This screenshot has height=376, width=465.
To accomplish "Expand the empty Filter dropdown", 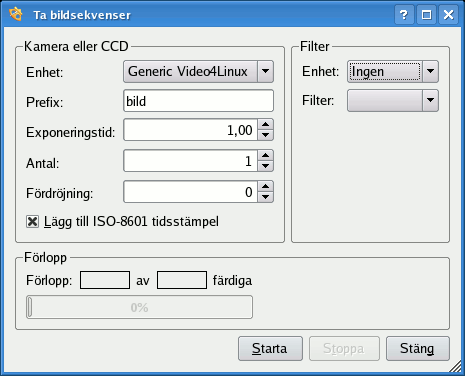I will click(393, 100).
